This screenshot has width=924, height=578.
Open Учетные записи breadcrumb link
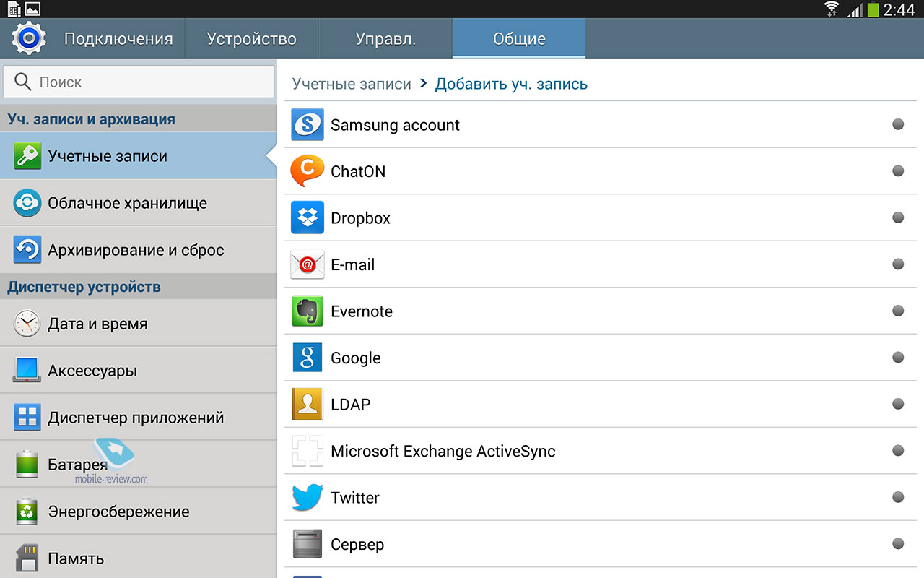click(352, 84)
